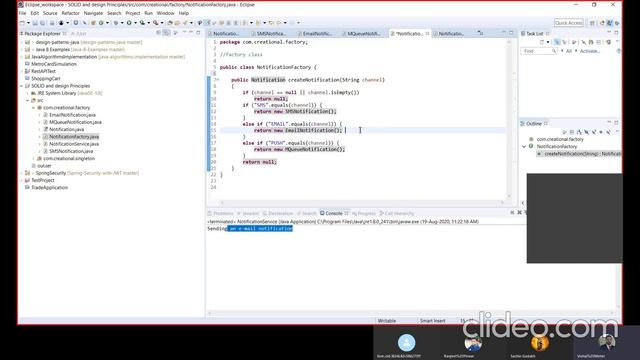Open the Refactor menu

(70, 13)
